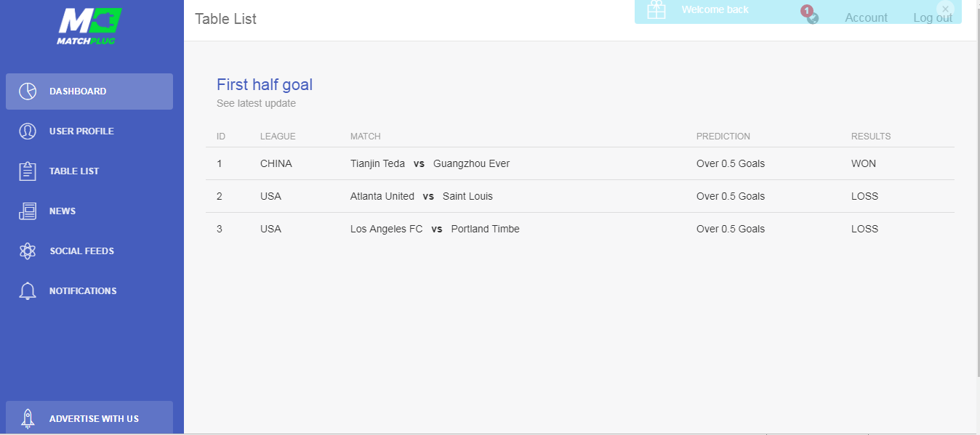Select the Dashboard pie chart icon

(28, 92)
